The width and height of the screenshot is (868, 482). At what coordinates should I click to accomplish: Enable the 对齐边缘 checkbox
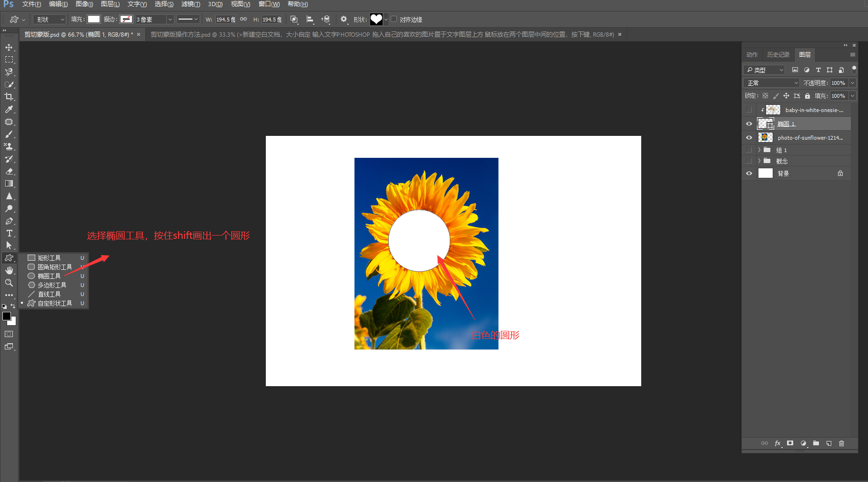394,20
